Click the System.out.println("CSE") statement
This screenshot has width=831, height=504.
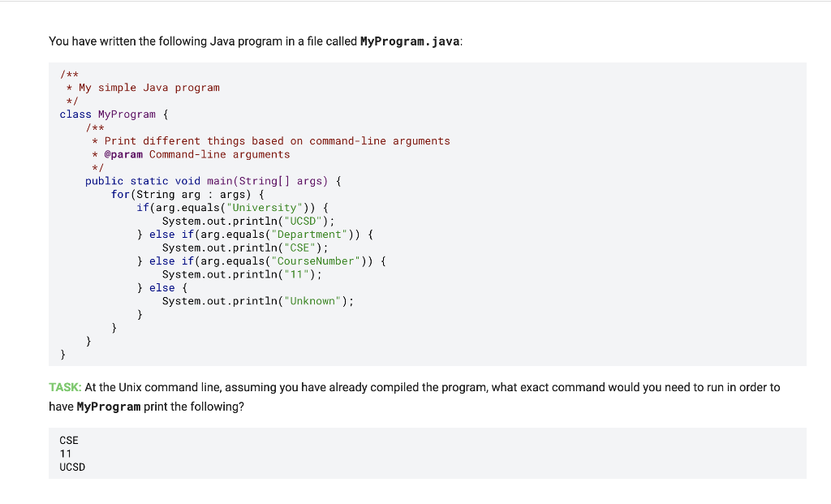(x=243, y=248)
